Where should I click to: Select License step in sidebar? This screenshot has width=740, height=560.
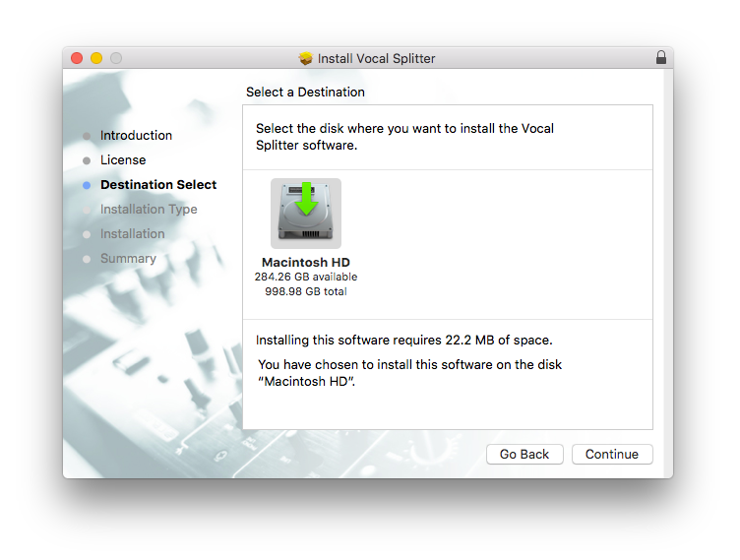click(x=123, y=160)
